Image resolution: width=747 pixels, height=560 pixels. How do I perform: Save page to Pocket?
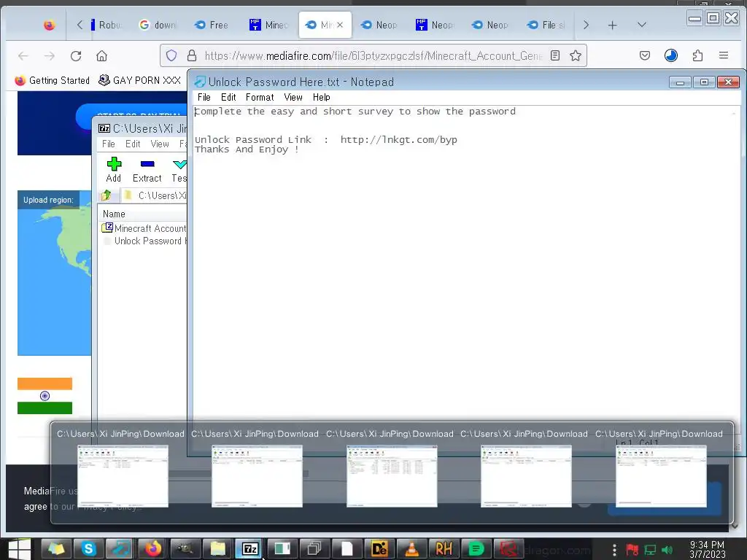[645, 55]
